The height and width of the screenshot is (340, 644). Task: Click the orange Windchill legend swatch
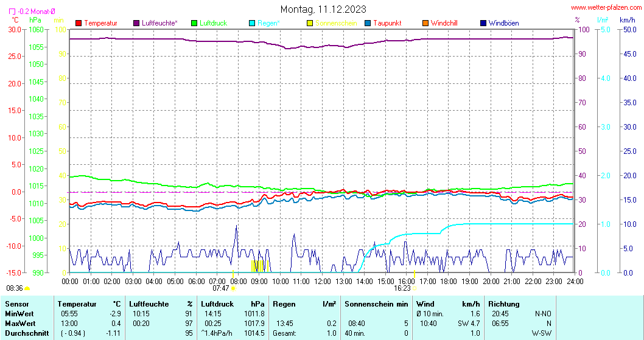click(425, 23)
